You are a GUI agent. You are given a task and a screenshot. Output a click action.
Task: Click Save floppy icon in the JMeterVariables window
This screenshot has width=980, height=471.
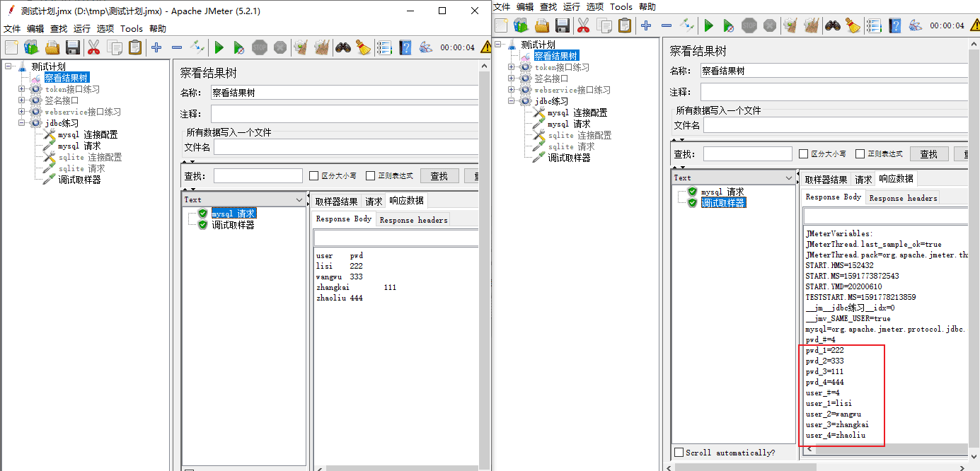coord(563,25)
